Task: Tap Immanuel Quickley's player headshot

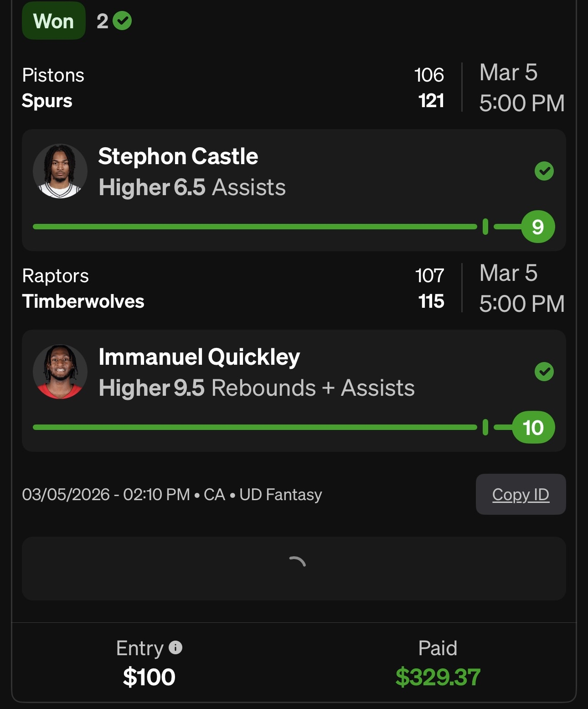Action: pos(60,372)
